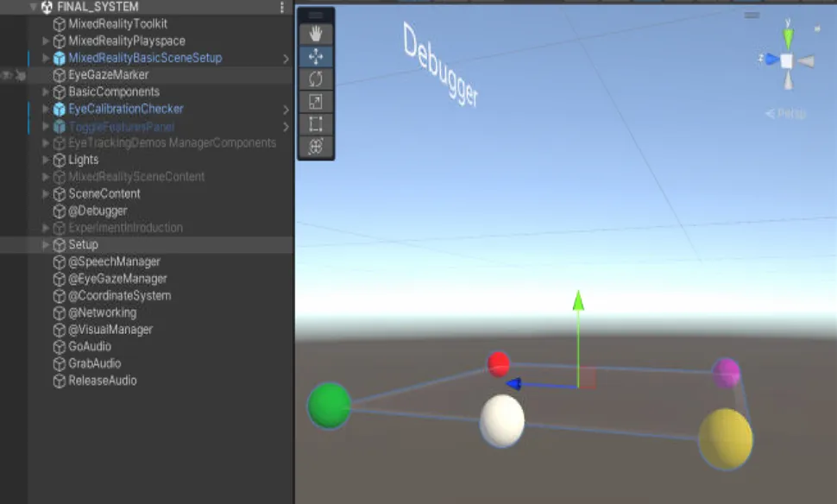Expand the EyeCalibrationChecker object
Screen dimensions: 837x504
(46, 109)
